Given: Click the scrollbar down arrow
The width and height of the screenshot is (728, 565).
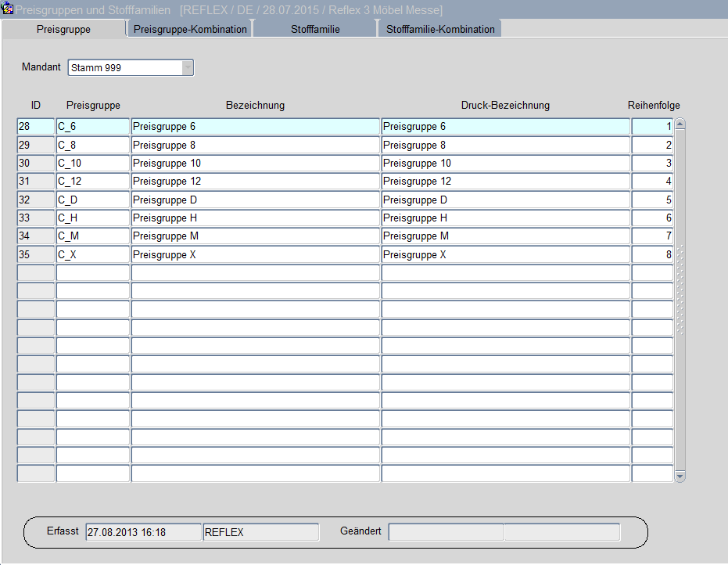Looking at the screenshot, I should tap(680, 476).
